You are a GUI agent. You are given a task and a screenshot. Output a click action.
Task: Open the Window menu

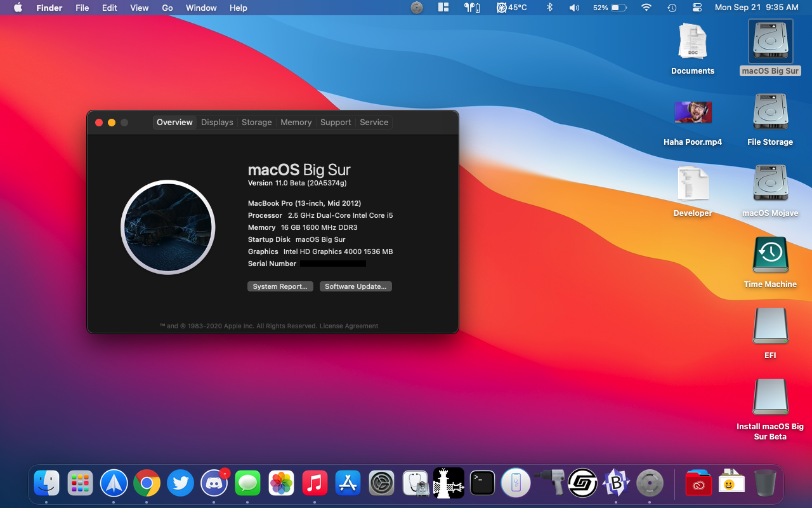[x=201, y=8]
